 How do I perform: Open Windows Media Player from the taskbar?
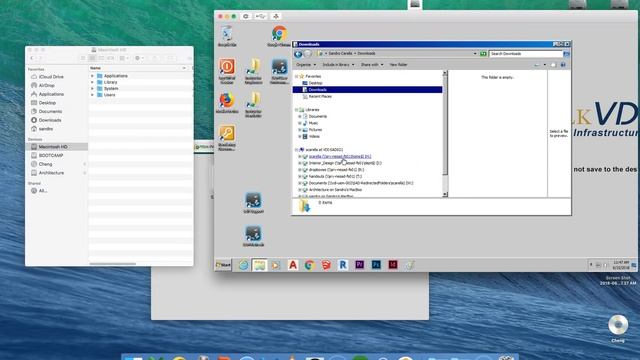(x=276, y=265)
